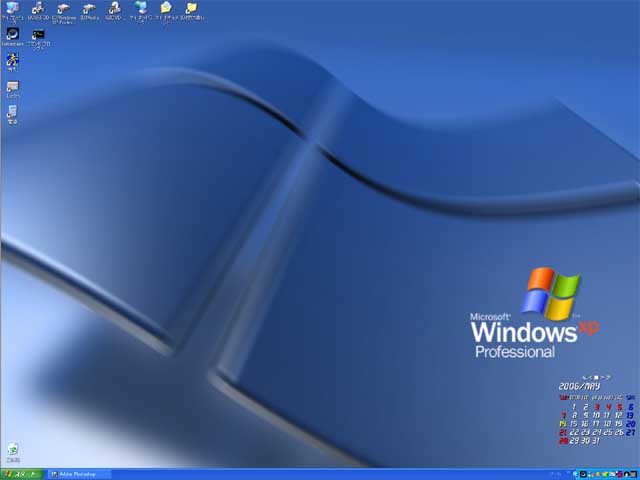
Task: Click the 2006/MAY calendar heading
Action: (x=579, y=386)
